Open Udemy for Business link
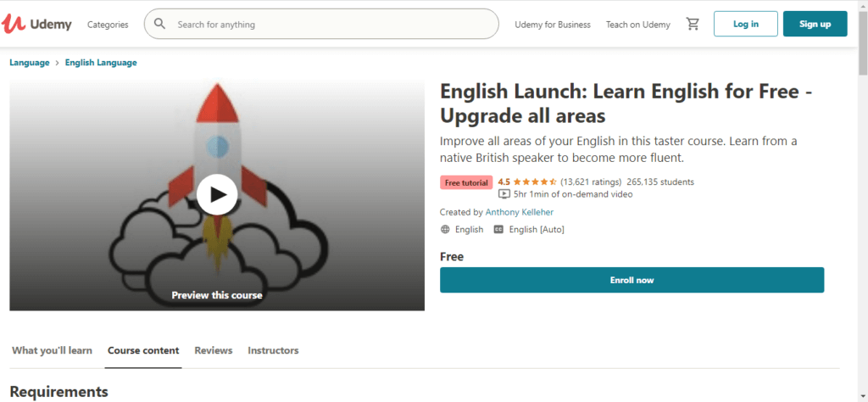The width and height of the screenshot is (868, 402). coord(553,25)
